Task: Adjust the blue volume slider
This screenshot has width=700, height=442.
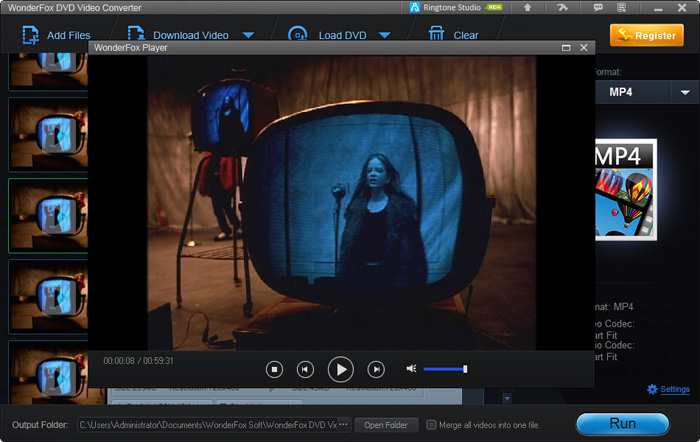Action: pyautogui.click(x=445, y=369)
